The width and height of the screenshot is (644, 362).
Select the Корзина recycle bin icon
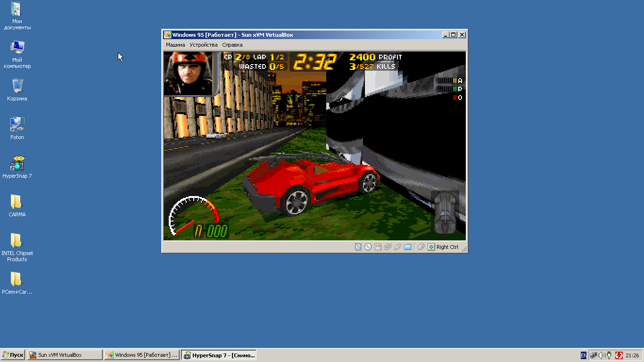(17, 90)
